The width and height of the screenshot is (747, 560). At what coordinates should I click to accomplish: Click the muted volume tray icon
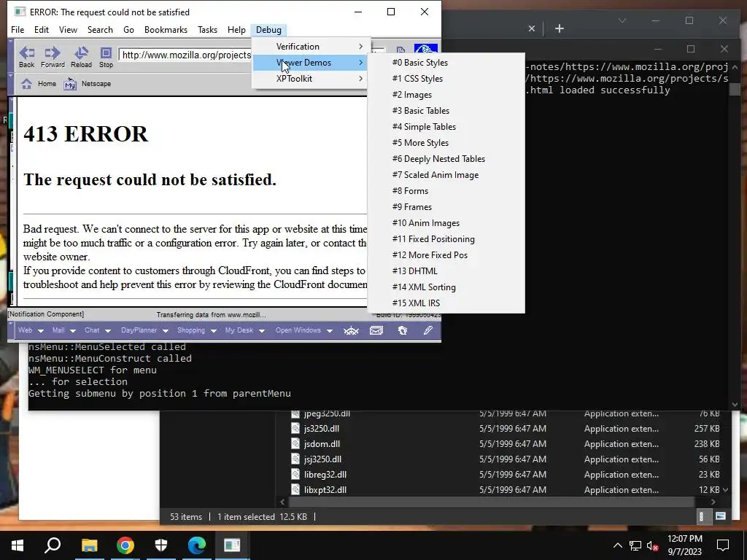point(653,545)
